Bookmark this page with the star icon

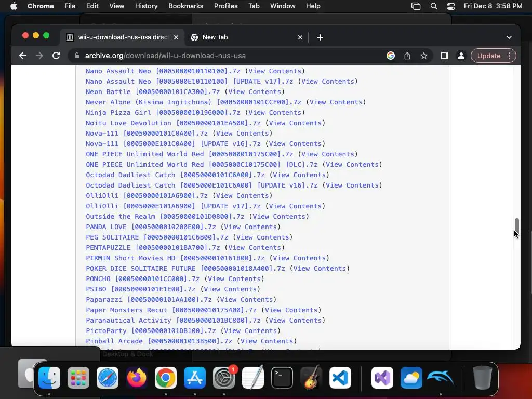pos(424,56)
